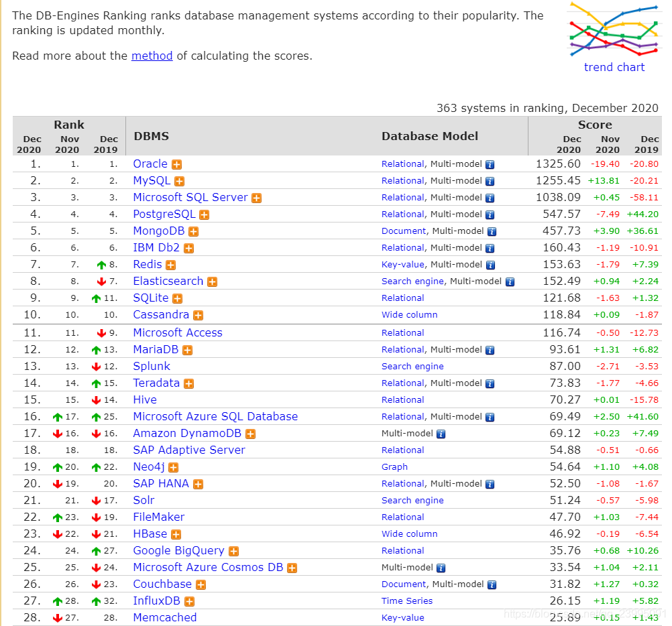Open the 'trend chart' link
The image size is (672, 626).
pyautogui.click(x=614, y=67)
